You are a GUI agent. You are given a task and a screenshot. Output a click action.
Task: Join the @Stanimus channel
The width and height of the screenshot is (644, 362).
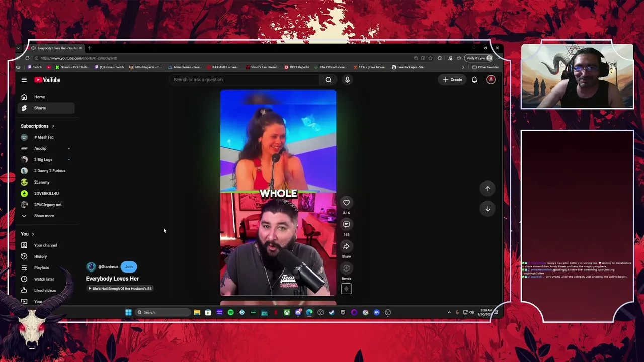[x=129, y=267]
